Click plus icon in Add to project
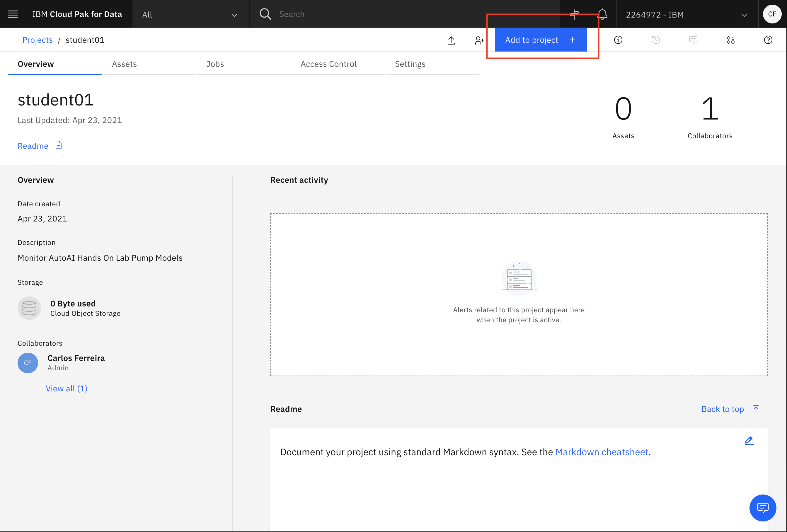Image resolution: width=787 pixels, height=532 pixels. click(x=572, y=40)
